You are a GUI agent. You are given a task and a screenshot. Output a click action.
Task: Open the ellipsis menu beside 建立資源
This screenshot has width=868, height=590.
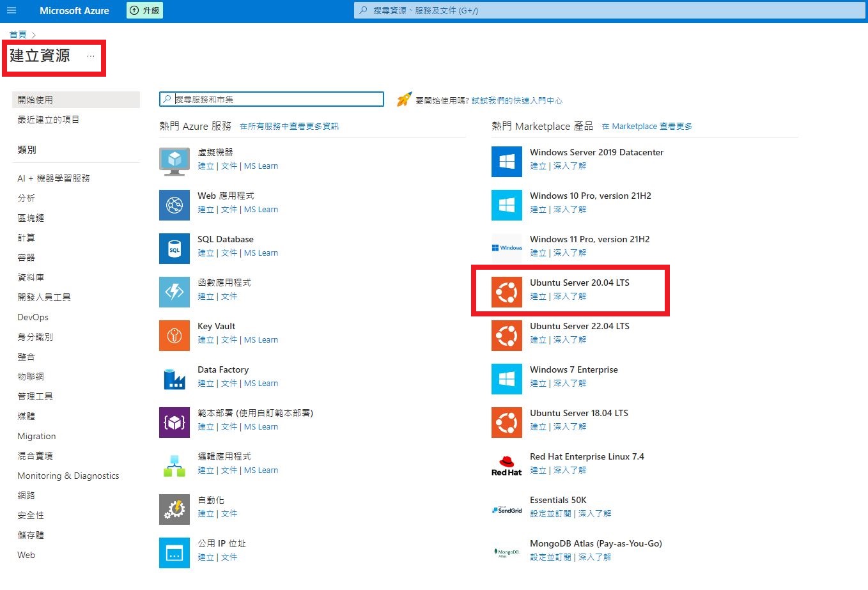pyautogui.click(x=91, y=56)
